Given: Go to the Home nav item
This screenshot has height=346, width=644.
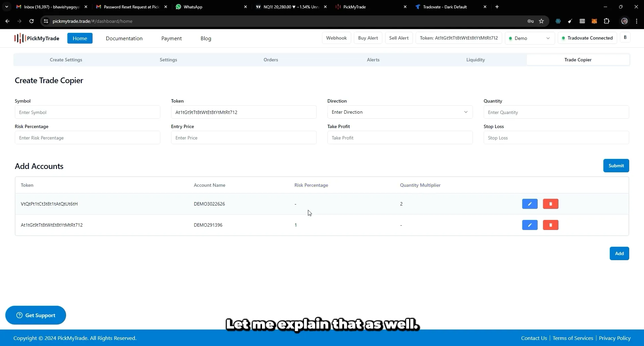Looking at the screenshot, I should coord(80,38).
